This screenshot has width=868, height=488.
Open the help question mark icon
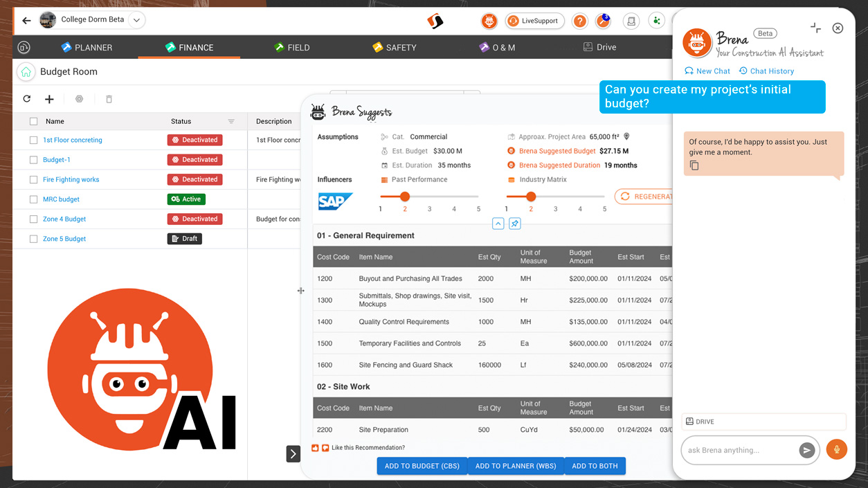tap(580, 21)
